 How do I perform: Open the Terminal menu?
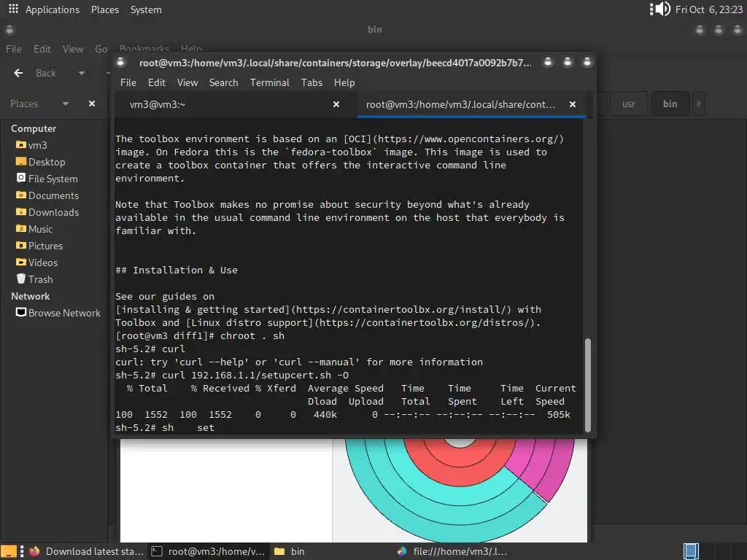[270, 82]
